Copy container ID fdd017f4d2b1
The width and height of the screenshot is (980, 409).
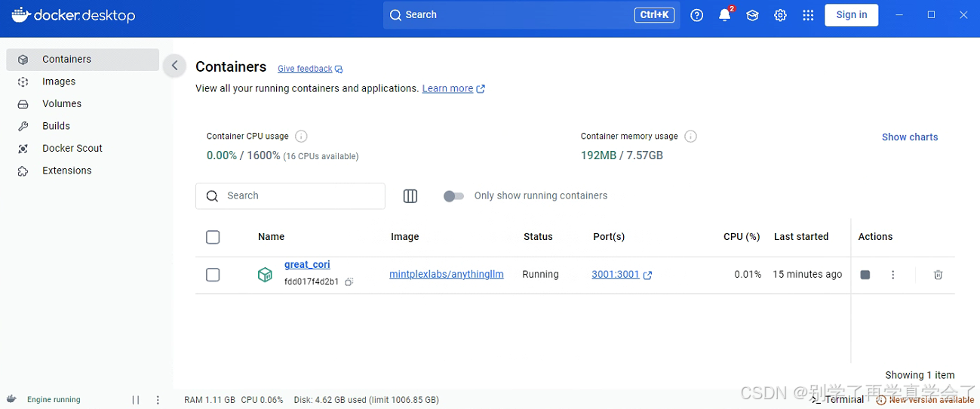[349, 282]
